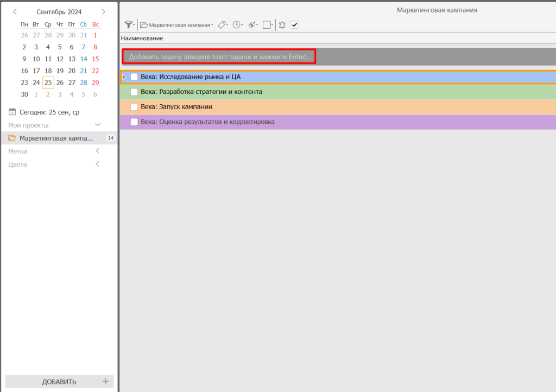Expand the Метки section

pos(98,151)
